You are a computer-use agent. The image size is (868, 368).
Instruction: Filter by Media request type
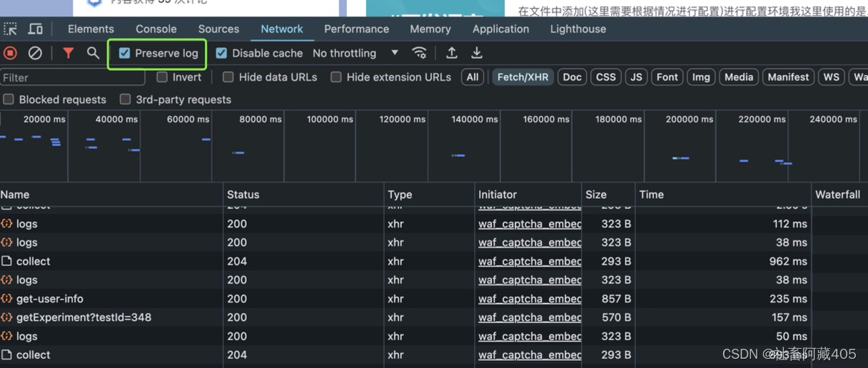739,77
